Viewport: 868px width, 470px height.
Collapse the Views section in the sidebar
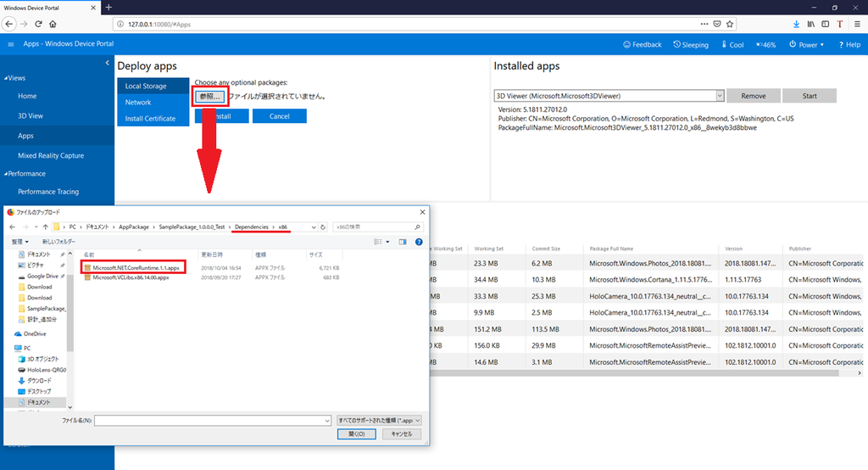tap(14, 78)
